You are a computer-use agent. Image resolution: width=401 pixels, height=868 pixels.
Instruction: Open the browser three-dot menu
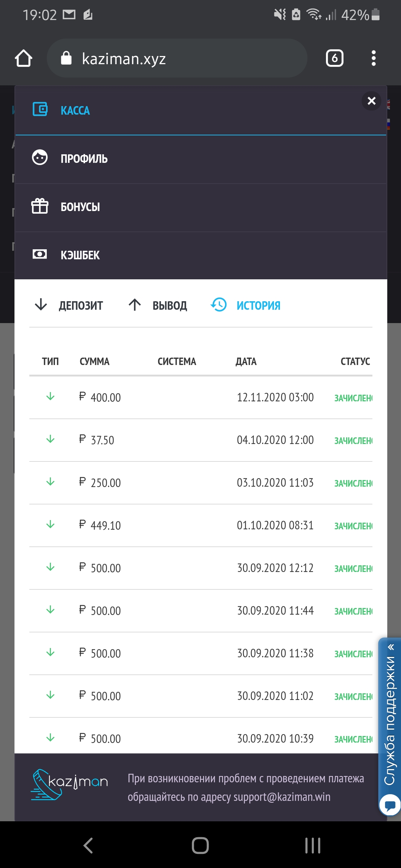[374, 58]
